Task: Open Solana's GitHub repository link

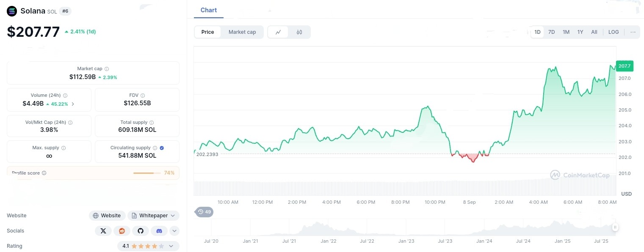Action: pyautogui.click(x=141, y=231)
